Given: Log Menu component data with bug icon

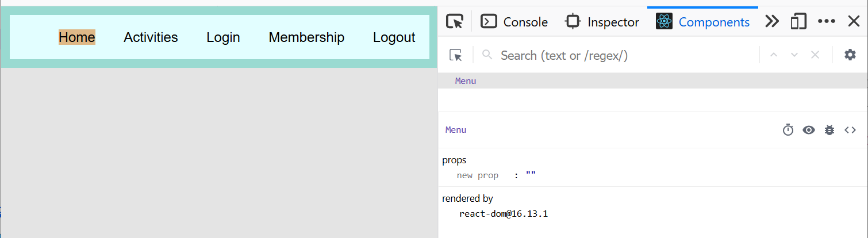Looking at the screenshot, I should (829, 130).
